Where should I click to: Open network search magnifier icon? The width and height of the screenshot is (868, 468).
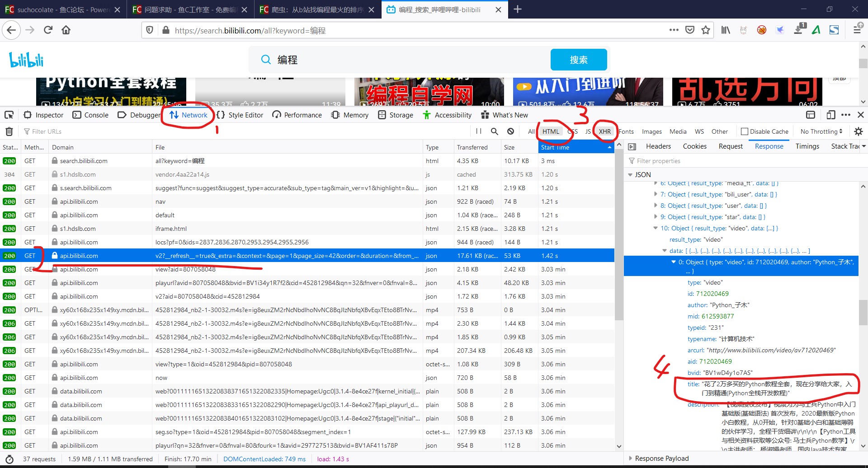coord(495,131)
